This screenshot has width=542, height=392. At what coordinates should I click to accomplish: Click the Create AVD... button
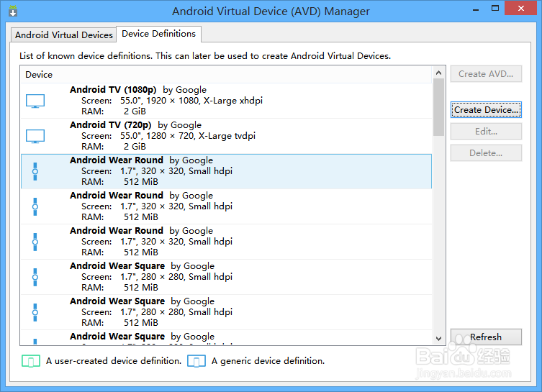click(x=486, y=74)
